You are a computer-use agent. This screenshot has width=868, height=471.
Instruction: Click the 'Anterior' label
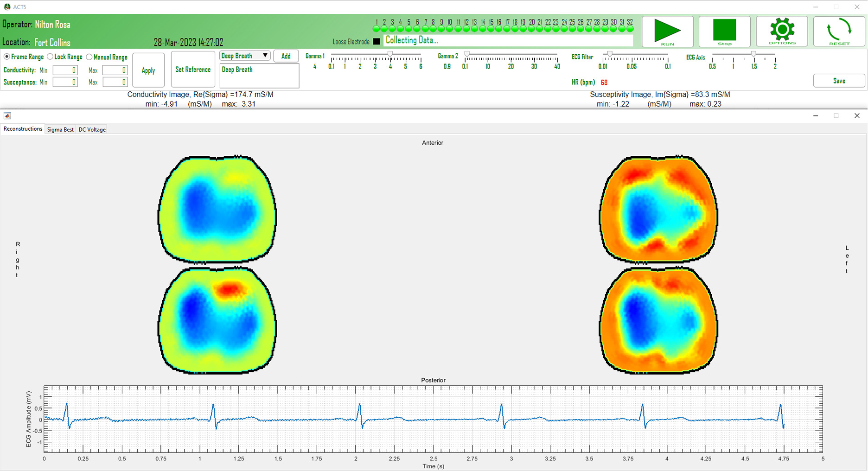[433, 143]
